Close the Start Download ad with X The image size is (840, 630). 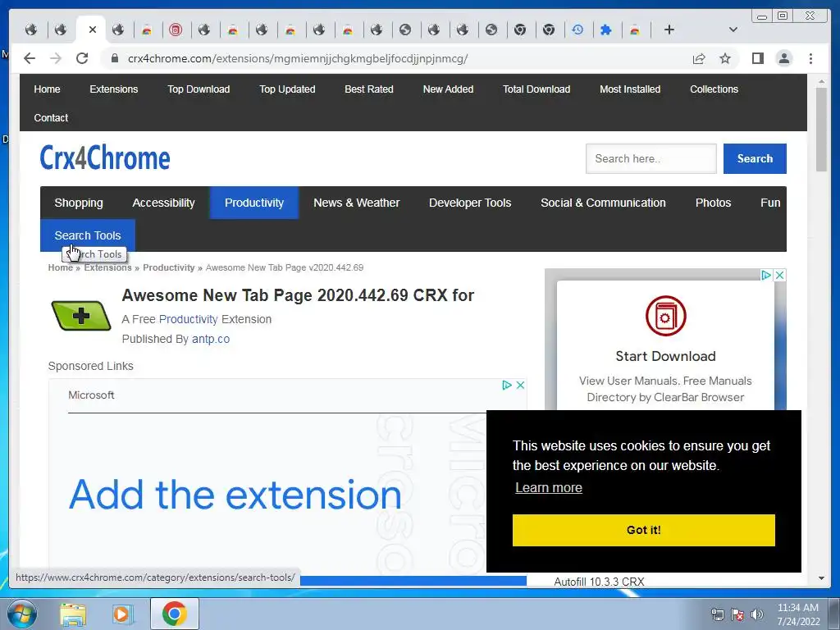point(780,275)
